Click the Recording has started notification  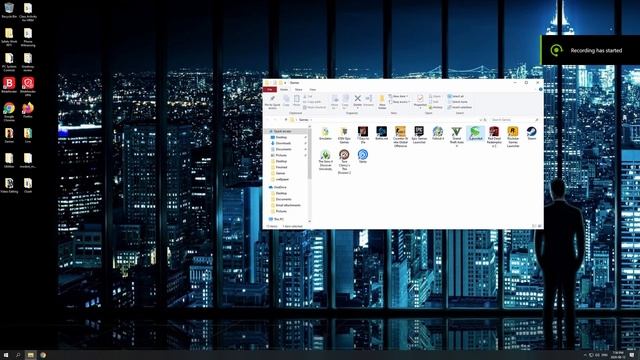click(x=590, y=50)
